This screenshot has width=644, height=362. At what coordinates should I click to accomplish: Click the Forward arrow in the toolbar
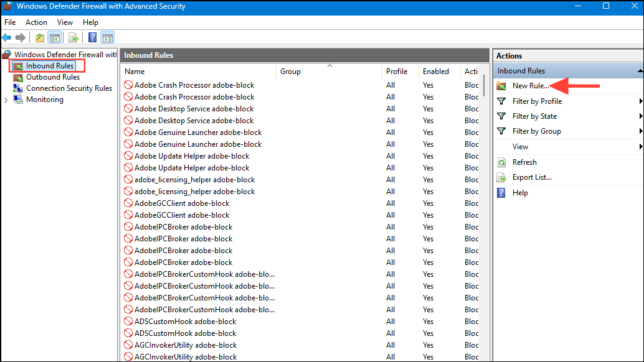point(20,38)
